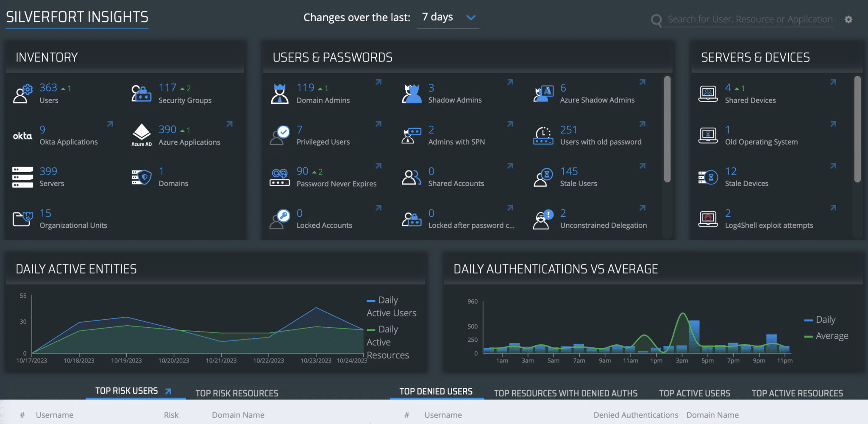
Task: Open Shadow Admins details arrow
Action: click(510, 82)
